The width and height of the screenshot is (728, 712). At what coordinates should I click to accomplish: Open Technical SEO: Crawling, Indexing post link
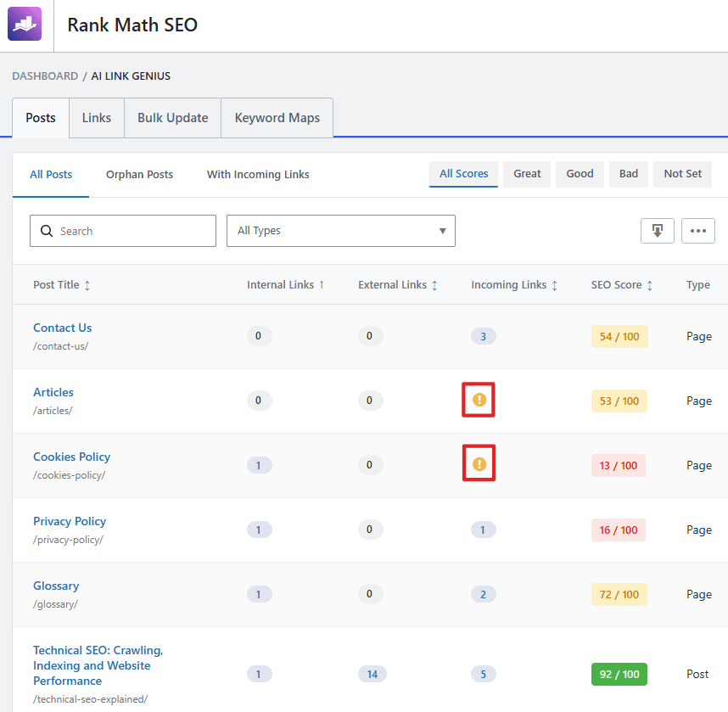(98, 665)
